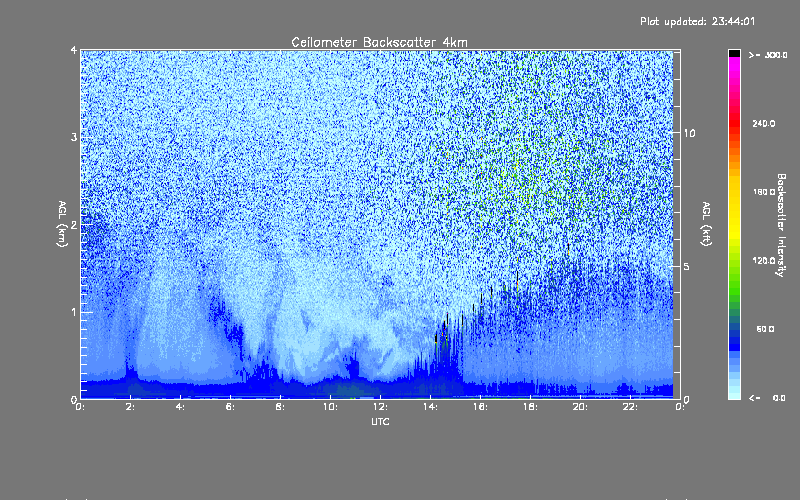This screenshot has height=500, width=800.
Task: Click the 'AGL (kft)' axis label
Action: (x=706, y=224)
